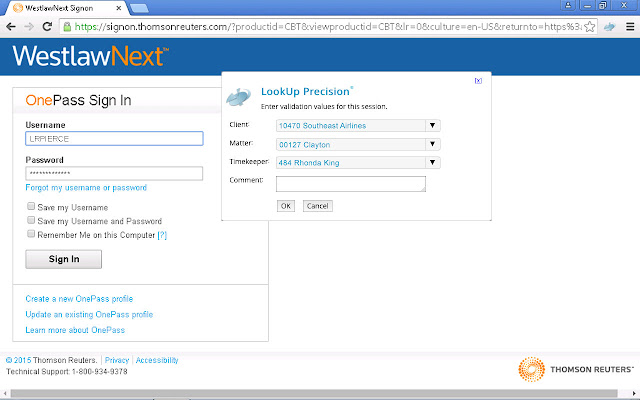Image resolution: width=640 pixels, height=400 pixels.
Task: Close the LookUp Precision dialog with [x]
Action: click(478, 81)
